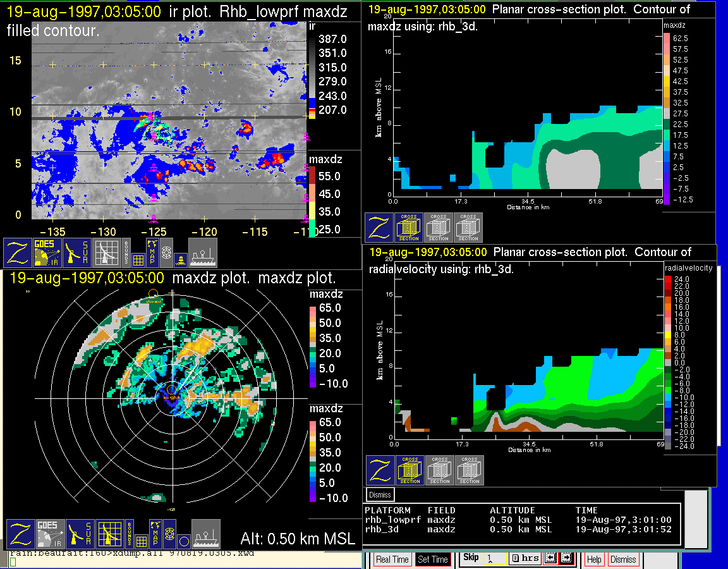Click the Z icon under the radial velocity cross-section
728x569 pixels.
[380, 471]
